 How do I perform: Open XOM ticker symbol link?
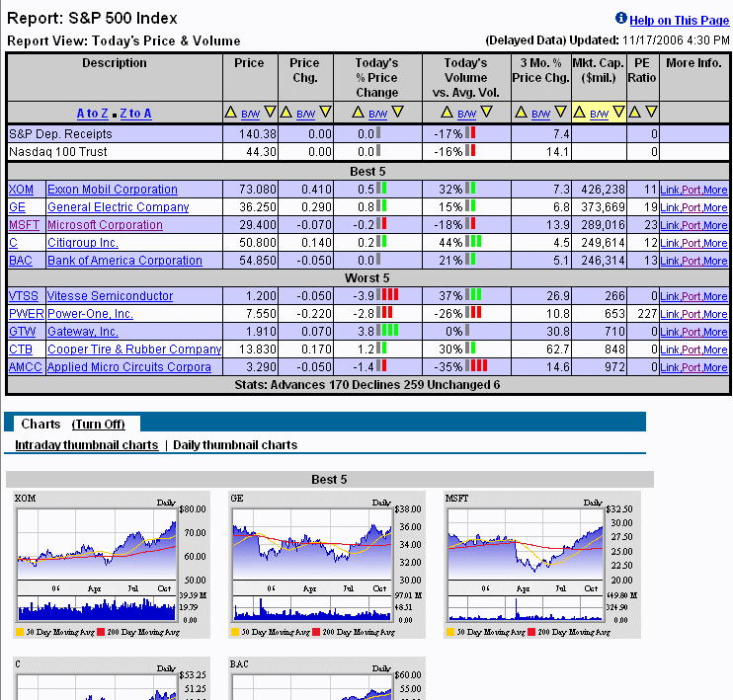pos(21,190)
